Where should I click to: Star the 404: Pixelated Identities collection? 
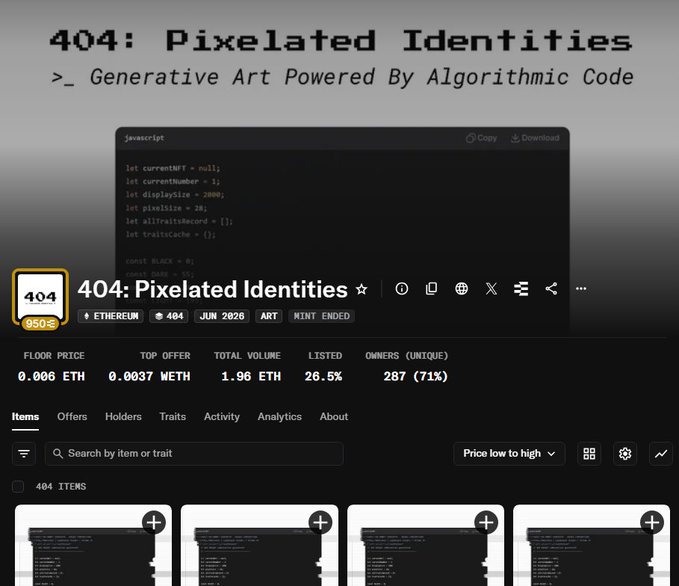(362, 289)
